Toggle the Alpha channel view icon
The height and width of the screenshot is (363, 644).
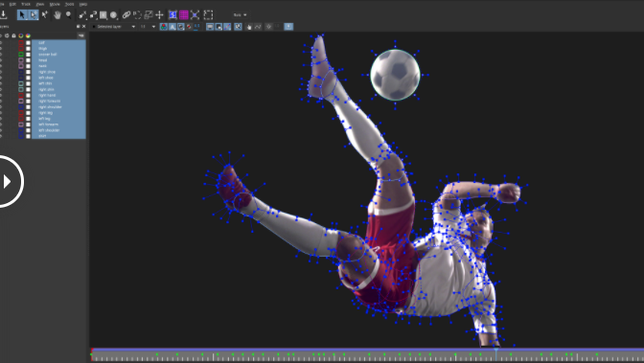click(x=172, y=27)
